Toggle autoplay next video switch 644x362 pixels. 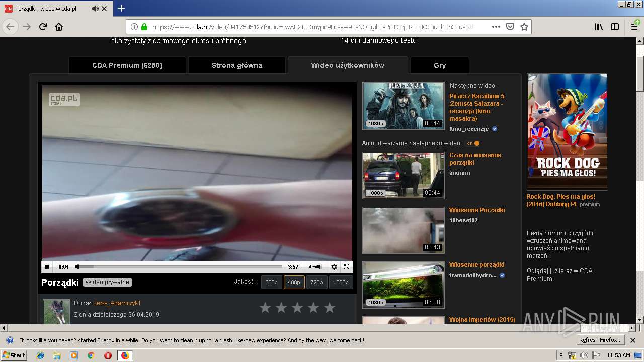click(472, 143)
